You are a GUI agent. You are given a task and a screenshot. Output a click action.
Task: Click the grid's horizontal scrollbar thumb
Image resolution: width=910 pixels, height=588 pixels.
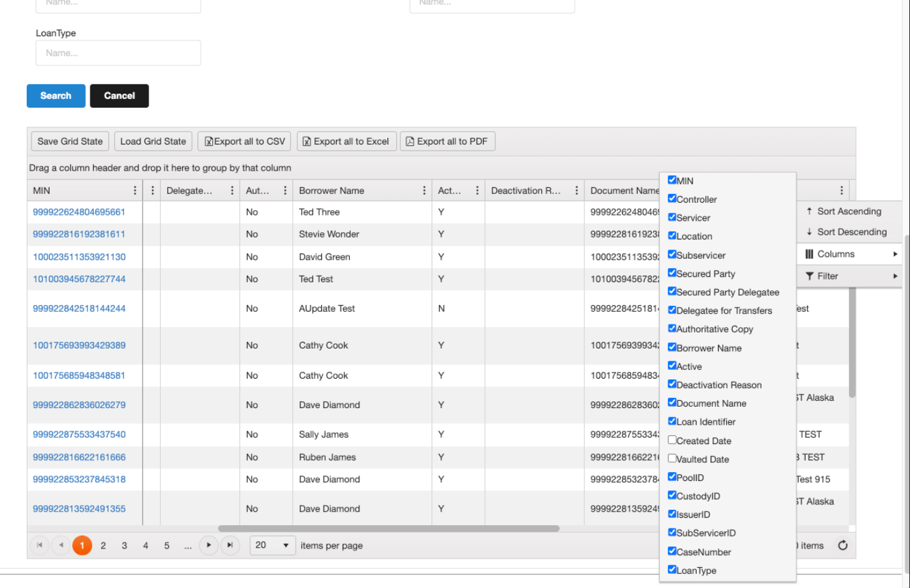tap(389, 528)
